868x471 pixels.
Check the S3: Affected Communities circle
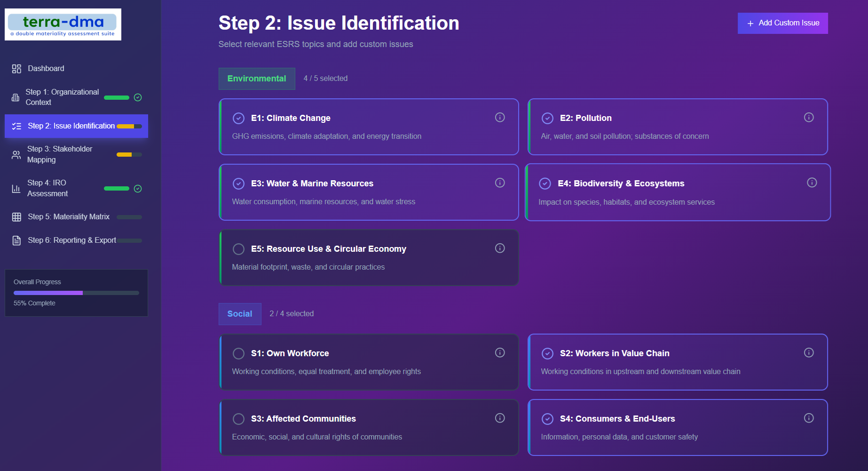(238, 419)
